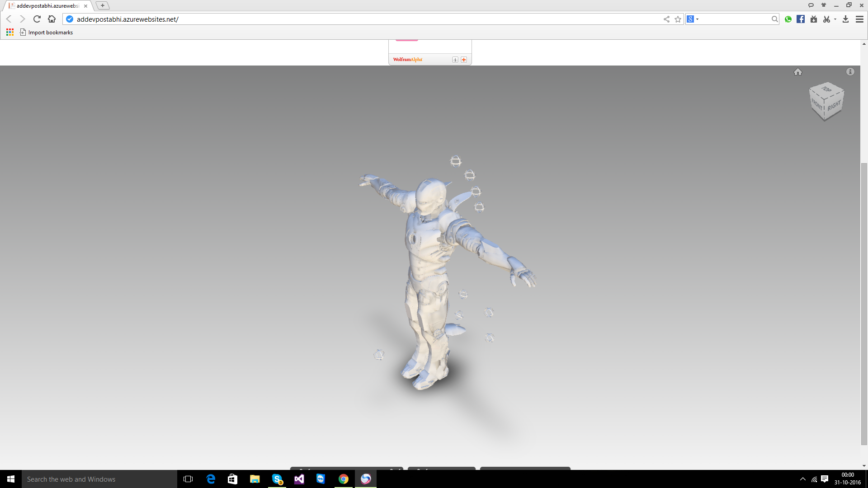Open Visual Studio from the taskbar

point(299,479)
